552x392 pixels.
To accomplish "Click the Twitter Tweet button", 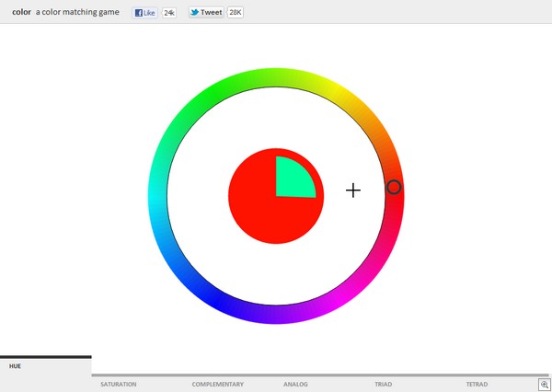I will pos(206,13).
